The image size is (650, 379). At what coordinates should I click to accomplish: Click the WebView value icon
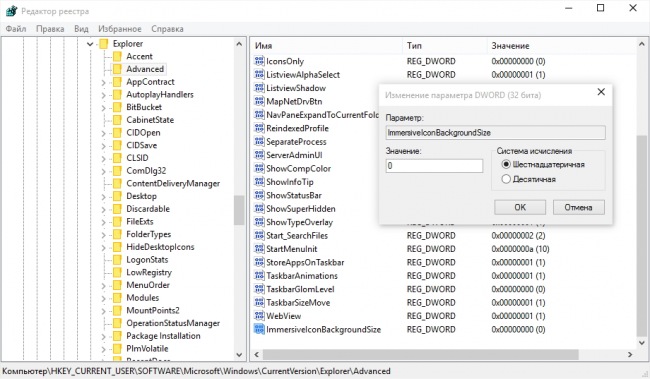coord(259,316)
